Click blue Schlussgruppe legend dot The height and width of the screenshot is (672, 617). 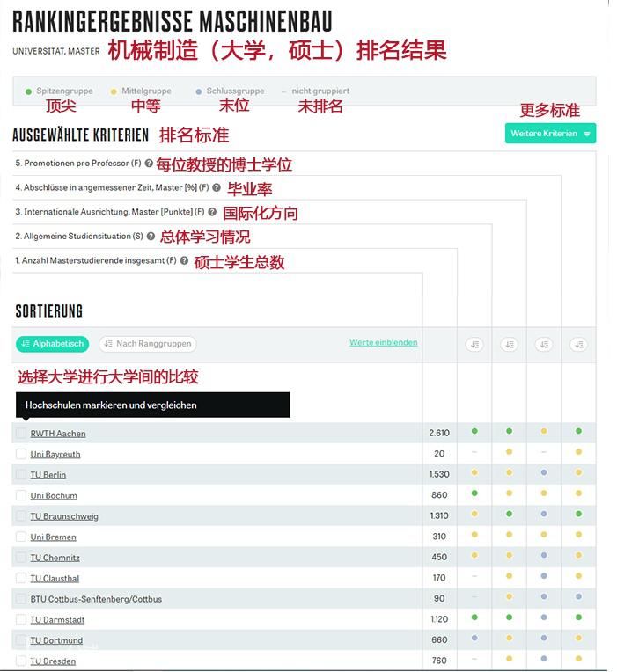click(x=199, y=91)
